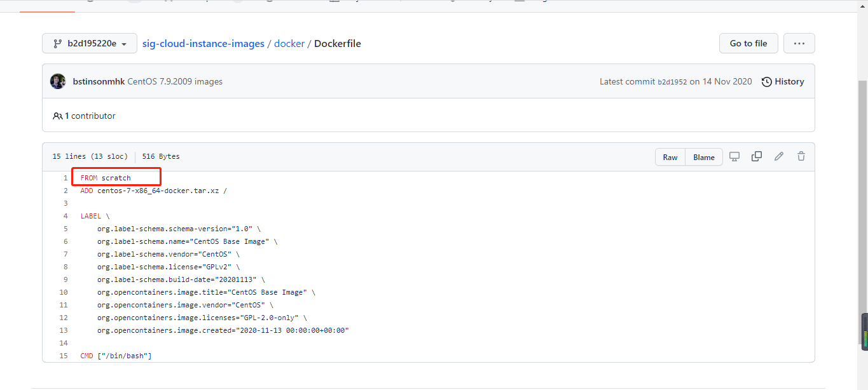868x390 pixels.
Task: Click schema-version="1.0" code line
Action: [x=179, y=229]
